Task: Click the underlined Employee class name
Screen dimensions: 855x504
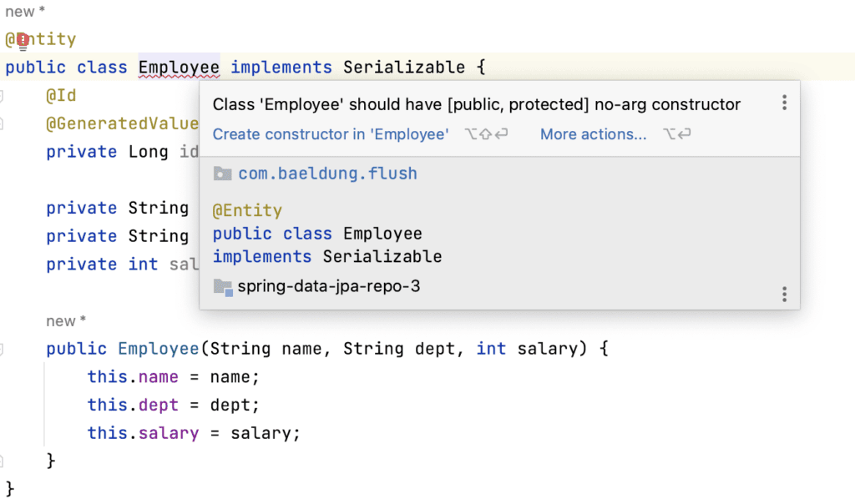Action: coord(179,68)
